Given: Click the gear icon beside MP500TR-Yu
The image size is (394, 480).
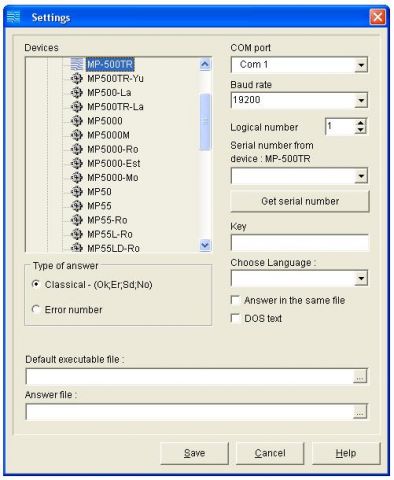Looking at the screenshot, I should 77,78.
